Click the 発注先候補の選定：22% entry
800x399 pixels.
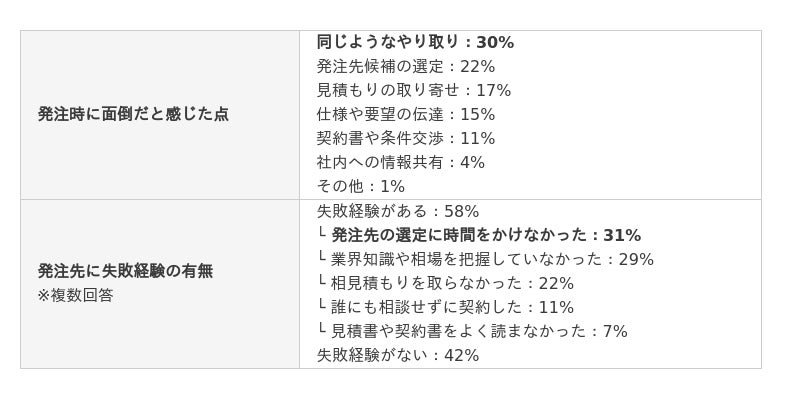coord(406,66)
